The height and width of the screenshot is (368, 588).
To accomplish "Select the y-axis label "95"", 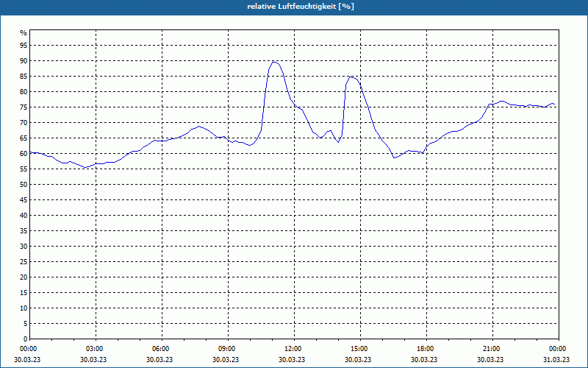I will (24, 46).
